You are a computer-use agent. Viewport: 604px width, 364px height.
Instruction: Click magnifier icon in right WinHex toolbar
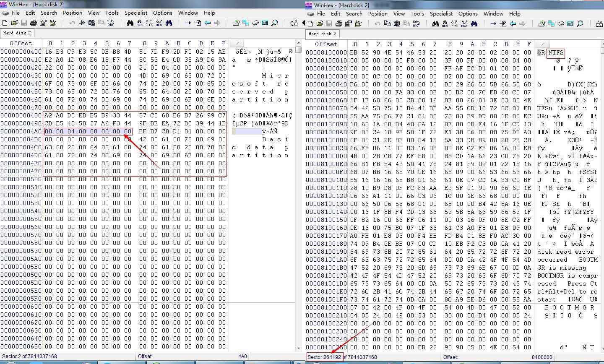580,23
